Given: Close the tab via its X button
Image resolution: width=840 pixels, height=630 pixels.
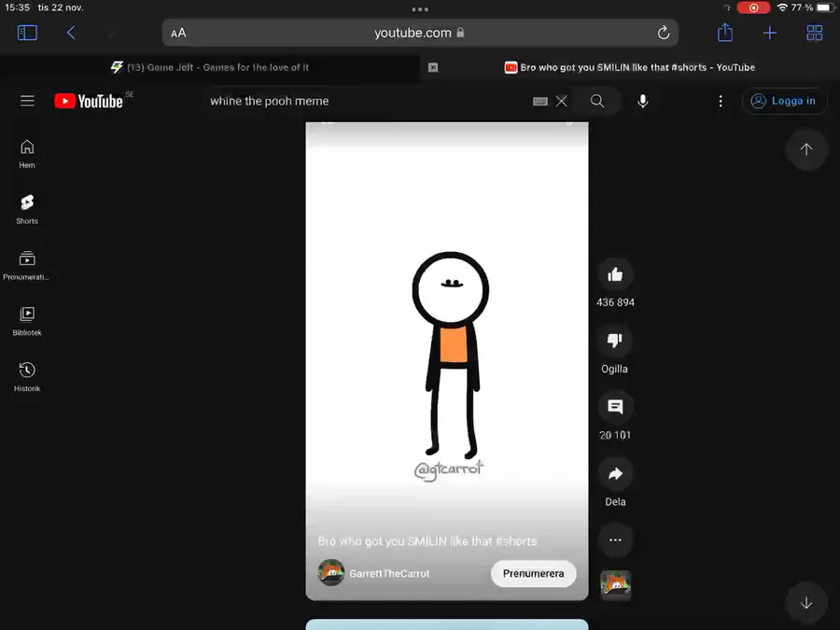Looking at the screenshot, I should point(433,67).
